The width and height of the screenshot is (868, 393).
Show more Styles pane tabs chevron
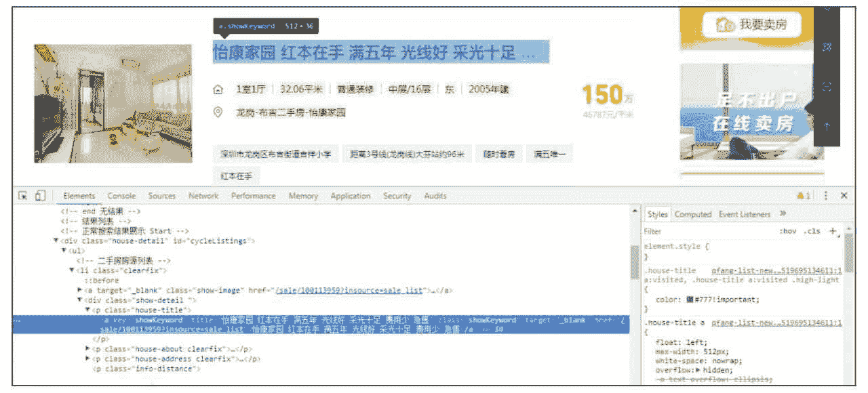(783, 214)
